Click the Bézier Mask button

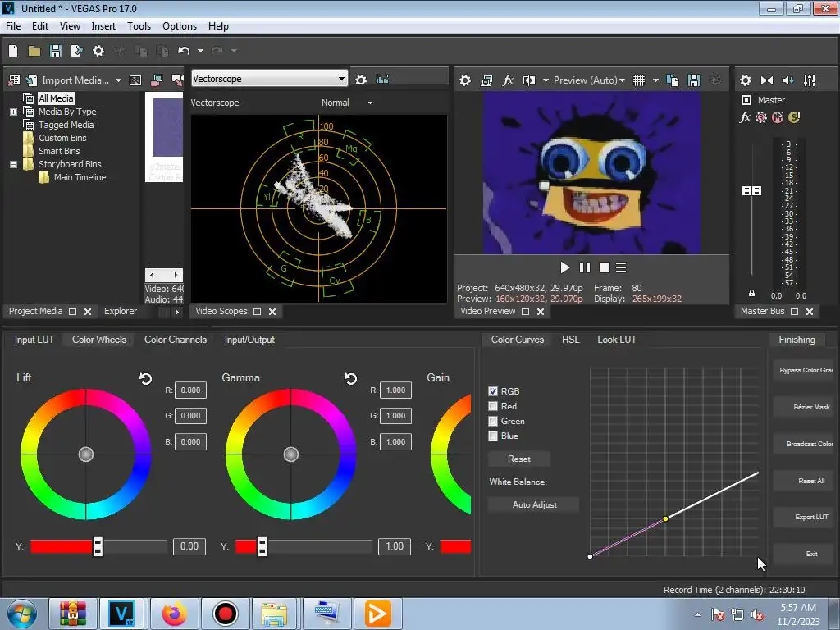pos(806,407)
